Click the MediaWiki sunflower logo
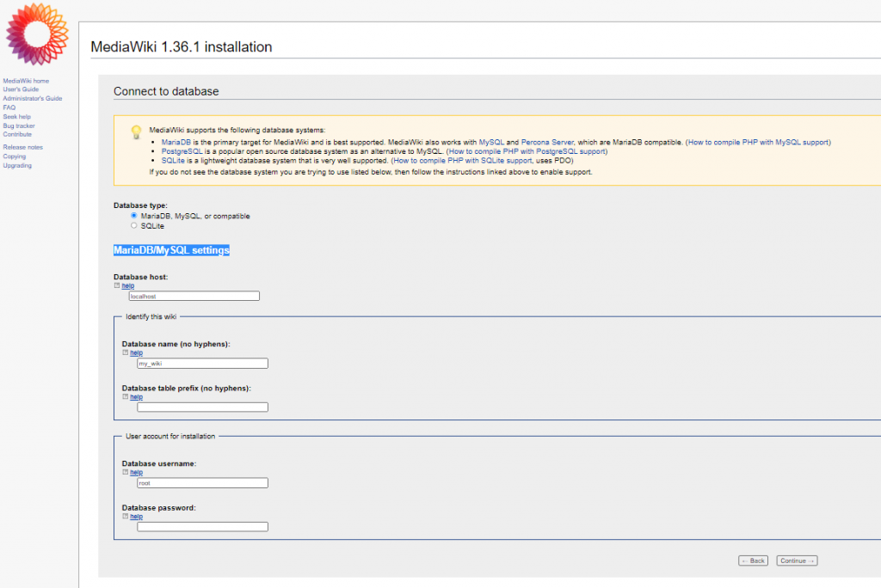 [x=36, y=34]
